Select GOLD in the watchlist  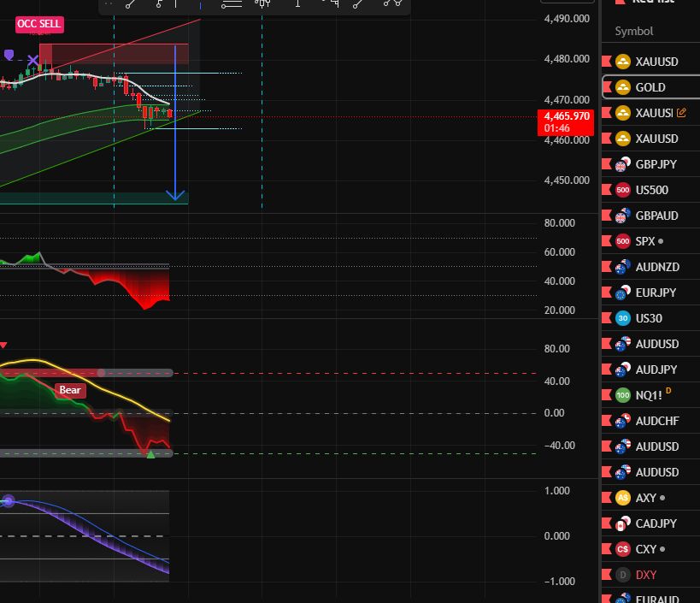(x=650, y=87)
